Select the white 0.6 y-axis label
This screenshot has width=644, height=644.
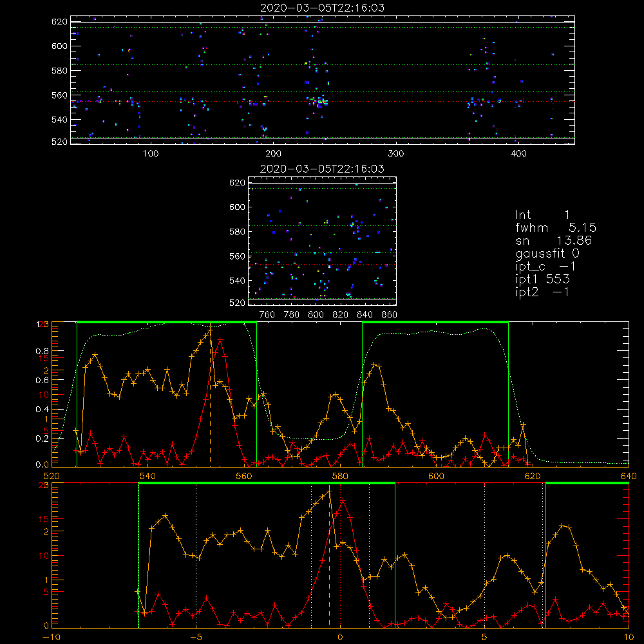click(43, 381)
